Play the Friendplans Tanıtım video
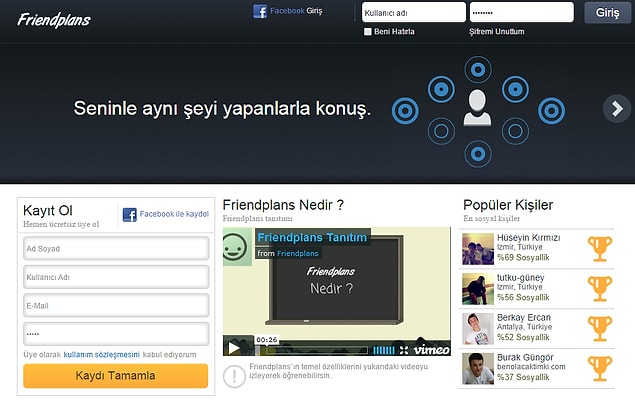Screen dimensions: 635x401 [x=234, y=348]
